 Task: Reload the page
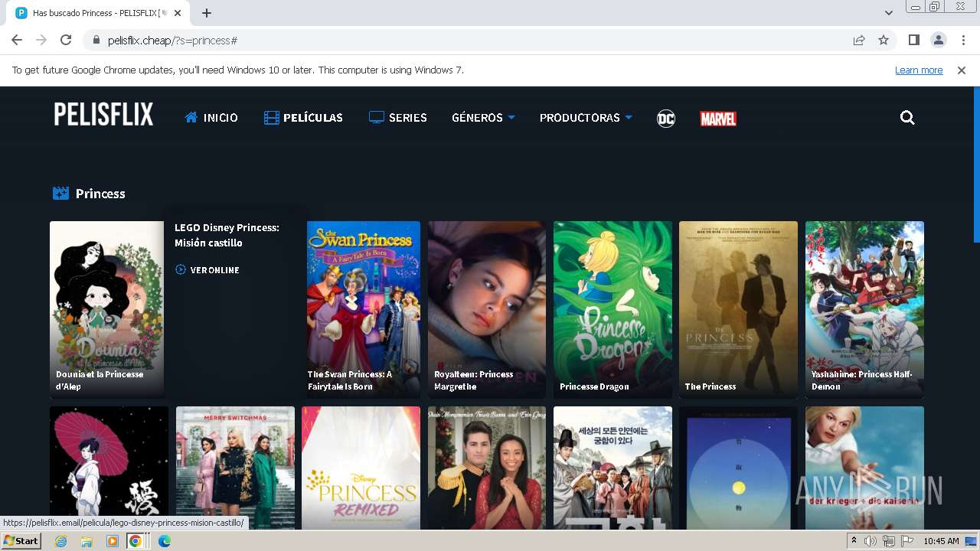pos(66,40)
